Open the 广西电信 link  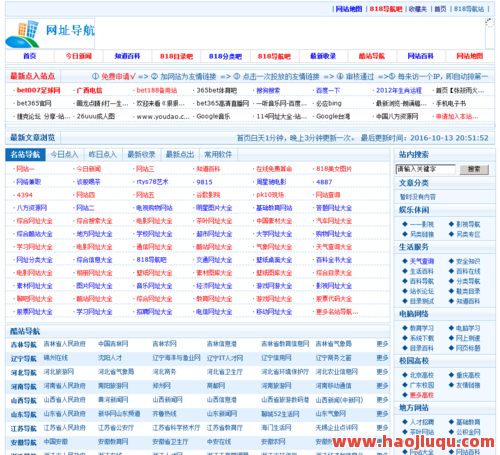coord(89,90)
